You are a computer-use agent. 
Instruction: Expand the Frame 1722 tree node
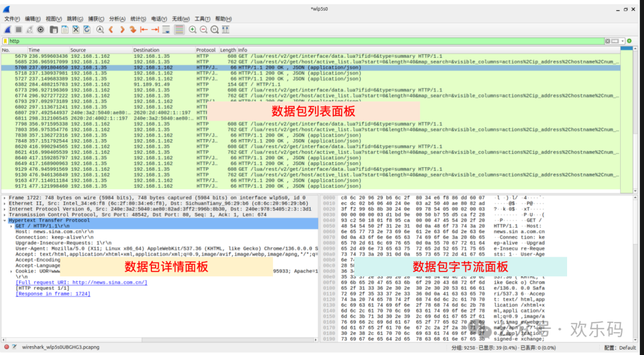pyautogui.click(x=5, y=197)
